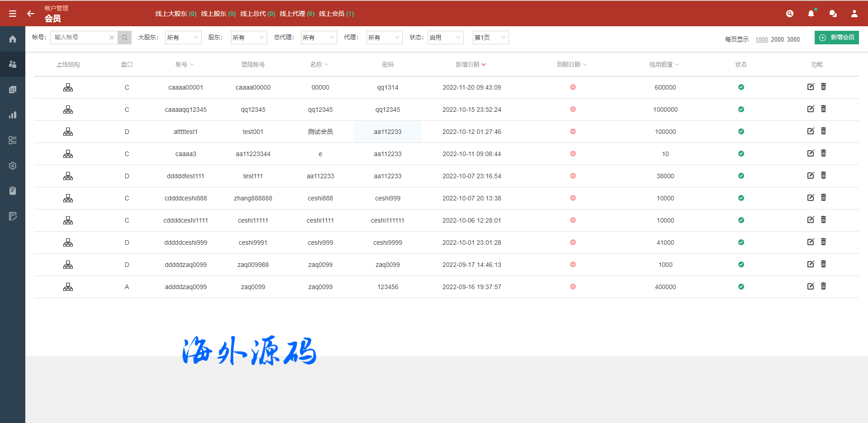The height and width of the screenshot is (423, 868).
Task: Click the 输入帐号 search field
Action: click(x=81, y=38)
